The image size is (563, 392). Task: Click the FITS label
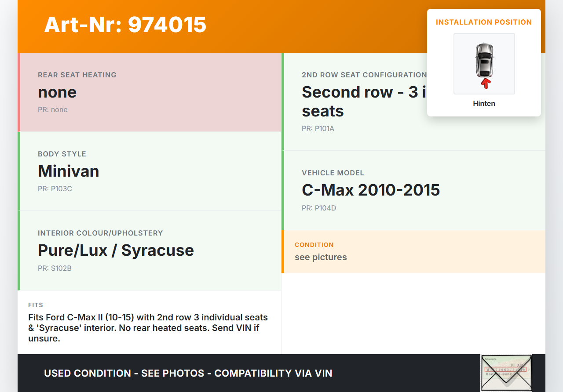tap(36, 305)
